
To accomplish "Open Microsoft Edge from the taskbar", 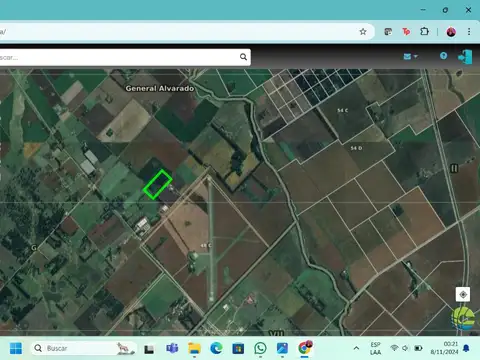I will (216, 348).
